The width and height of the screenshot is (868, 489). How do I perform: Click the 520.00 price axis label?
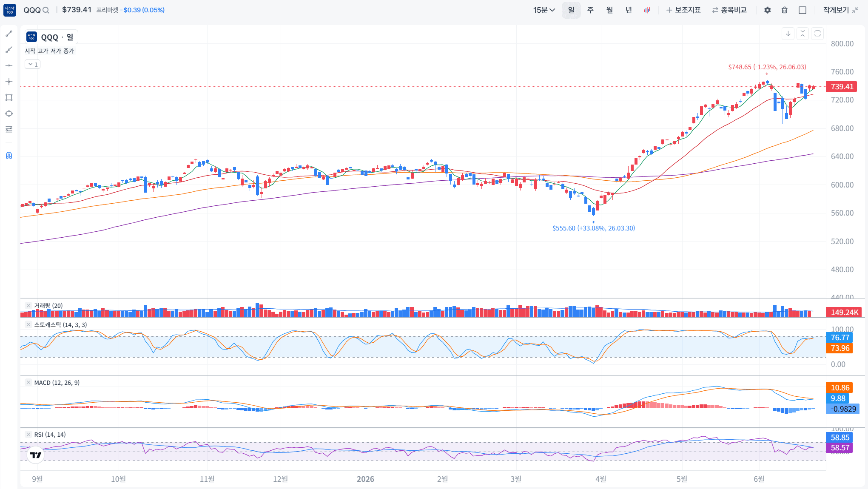coord(842,242)
